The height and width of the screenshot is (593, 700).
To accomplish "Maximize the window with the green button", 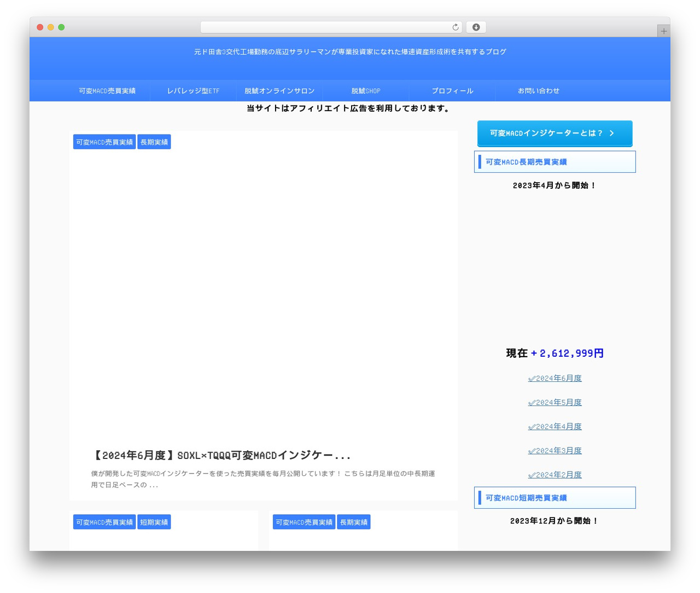I will coord(61,27).
